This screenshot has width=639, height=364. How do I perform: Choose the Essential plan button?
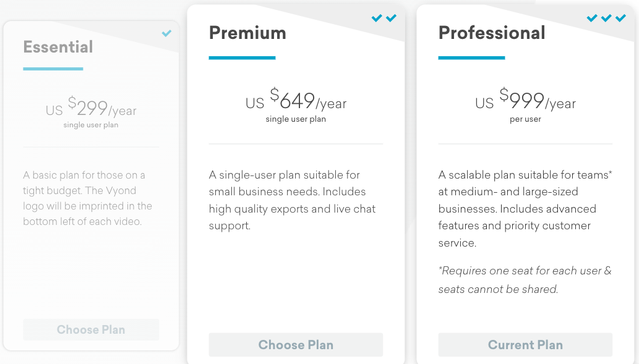coord(91,329)
